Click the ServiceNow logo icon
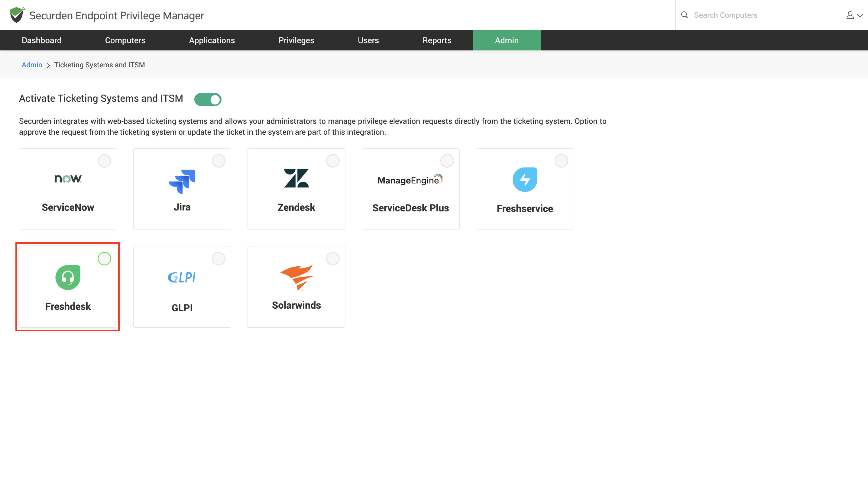The width and height of the screenshot is (868, 488). 68,178
